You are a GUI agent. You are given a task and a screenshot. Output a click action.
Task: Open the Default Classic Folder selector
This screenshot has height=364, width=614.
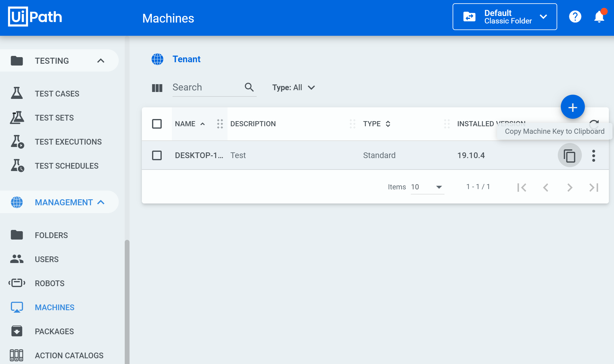point(505,17)
